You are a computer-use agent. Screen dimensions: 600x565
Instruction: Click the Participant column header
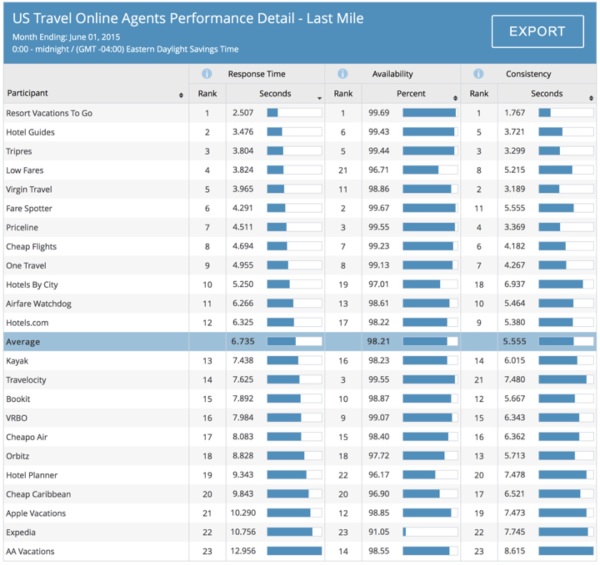(28, 93)
